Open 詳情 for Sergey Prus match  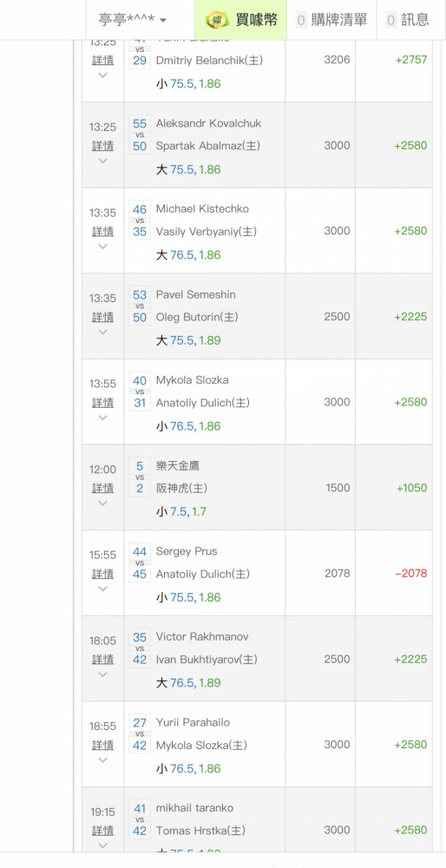pyautogui.click(x=103, y=574)
